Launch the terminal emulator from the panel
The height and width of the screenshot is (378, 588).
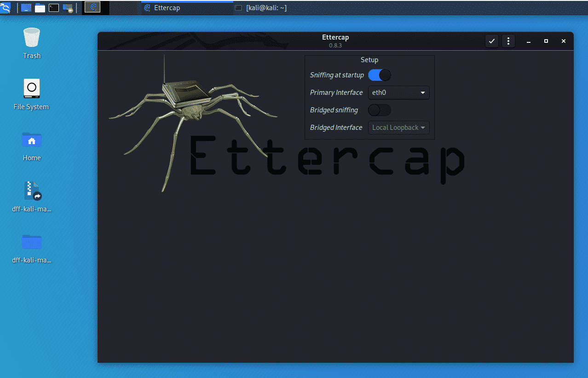click(x=54, y=7)
